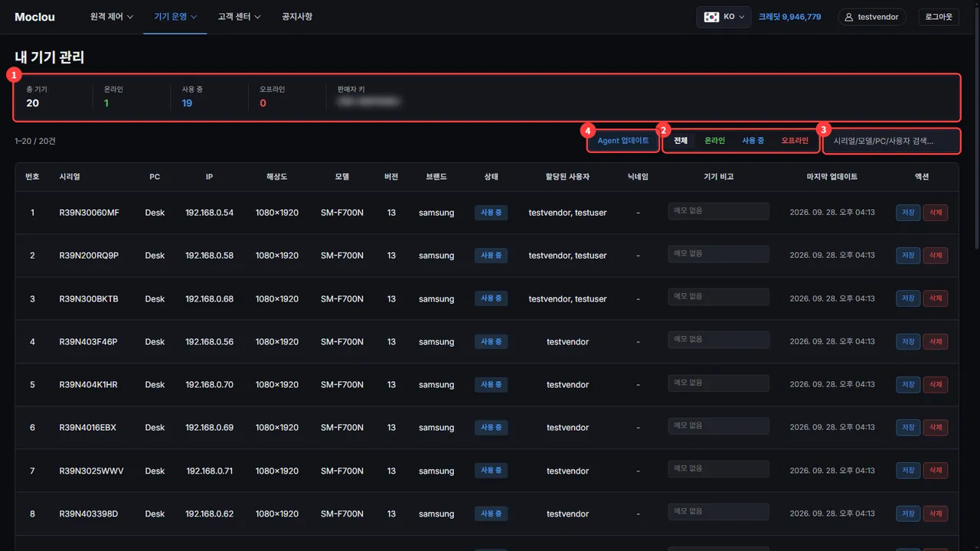The width and height of the screenshot is (980, 551).
Task: Save the R39N3025WWV device row
Action: click(908, 470)
